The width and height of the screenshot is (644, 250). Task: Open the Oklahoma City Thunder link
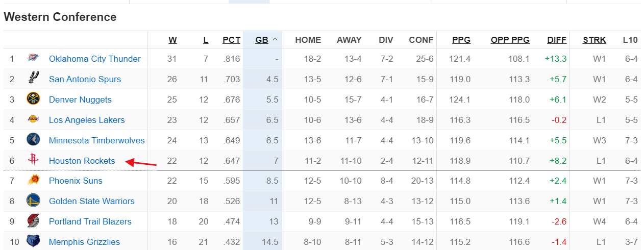[95, 59]
